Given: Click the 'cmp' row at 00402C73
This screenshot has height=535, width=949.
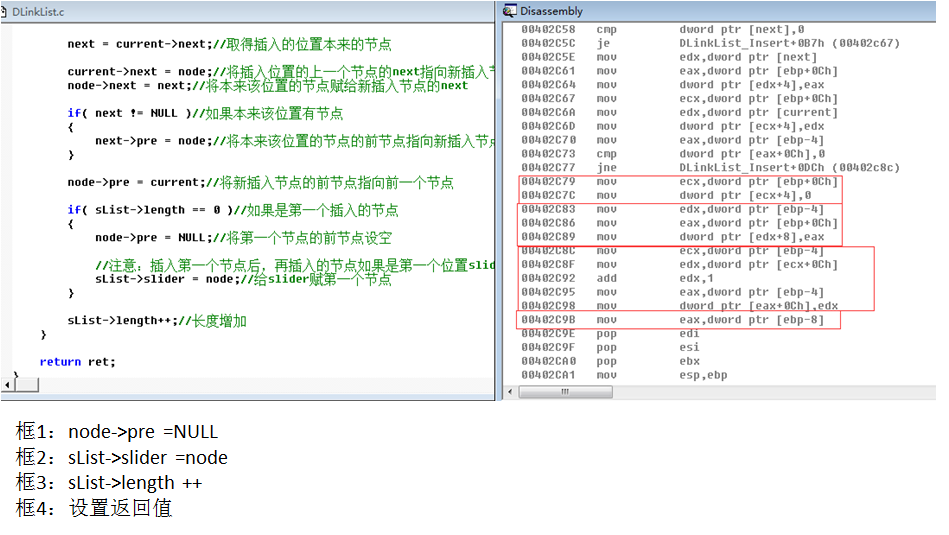Looking at the screenshot, I should pos(673,154).
